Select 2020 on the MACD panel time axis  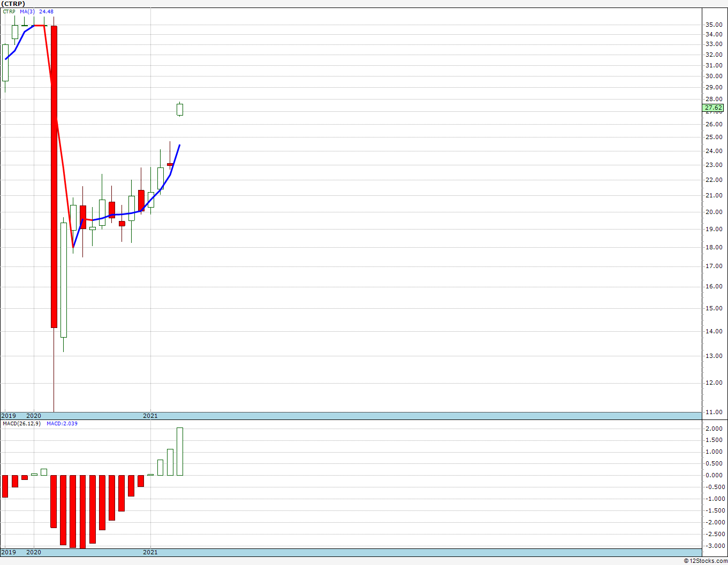34,552
